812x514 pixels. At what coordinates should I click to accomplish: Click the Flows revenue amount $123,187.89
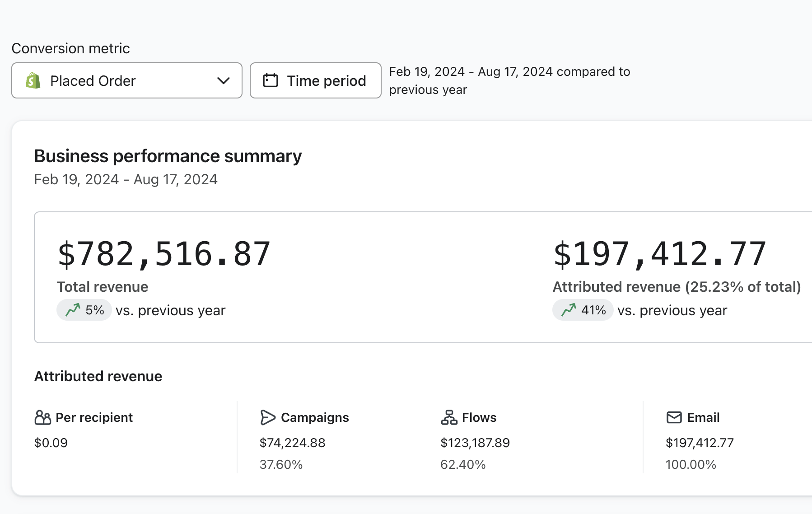pos(475,443)
